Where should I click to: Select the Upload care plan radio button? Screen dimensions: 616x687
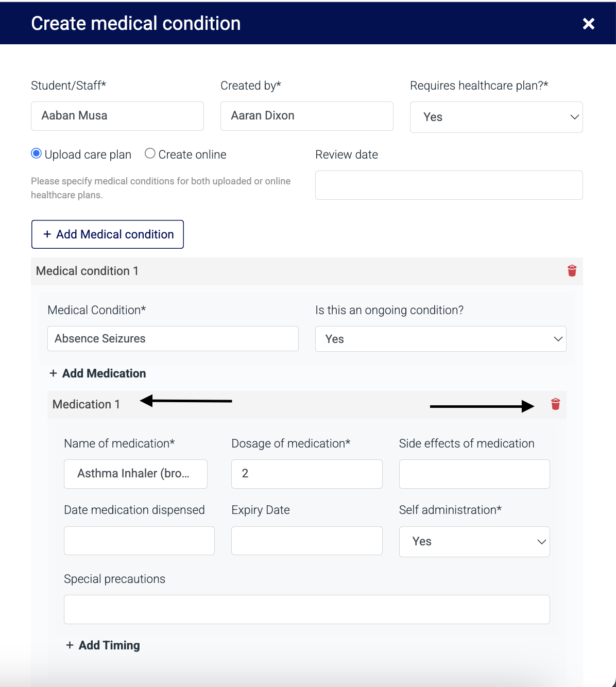[36, 153]
